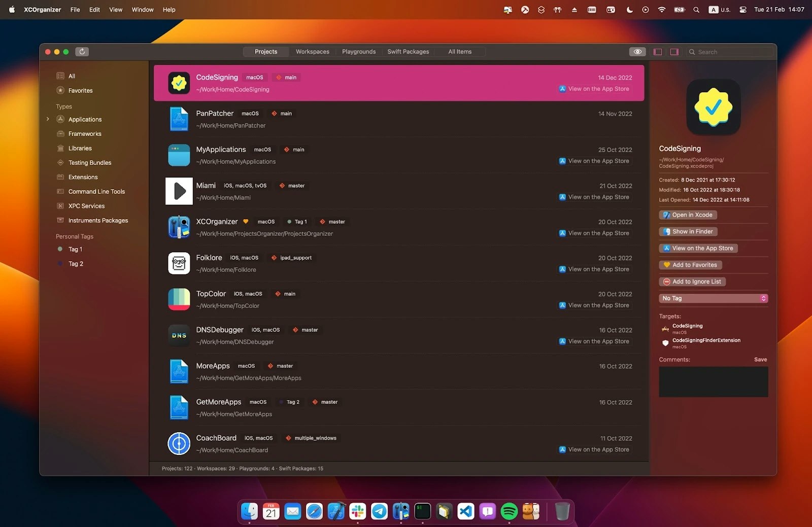812x527 pixels.
Task: Click the large CodeSigning icon in inspector
Action: tap(713, 107)
